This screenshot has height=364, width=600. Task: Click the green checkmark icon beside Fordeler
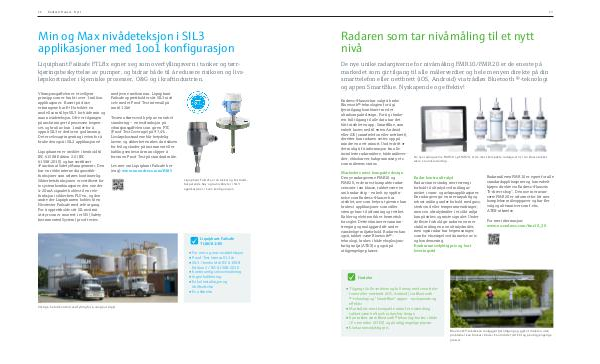(351, 277)
